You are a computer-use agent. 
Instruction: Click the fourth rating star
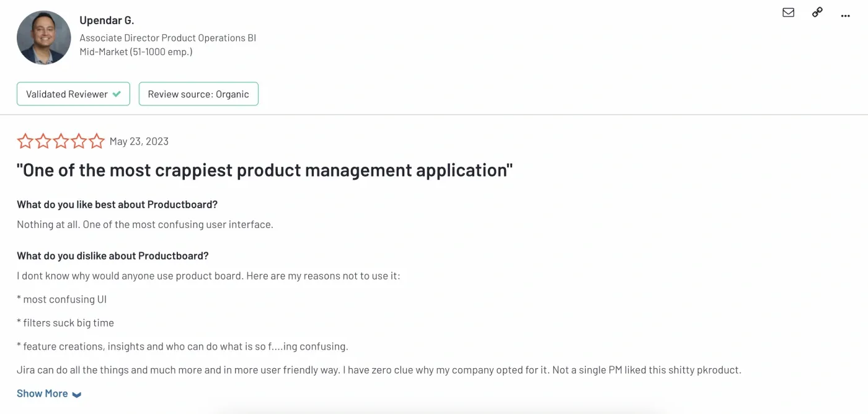[x=78, y=141]
